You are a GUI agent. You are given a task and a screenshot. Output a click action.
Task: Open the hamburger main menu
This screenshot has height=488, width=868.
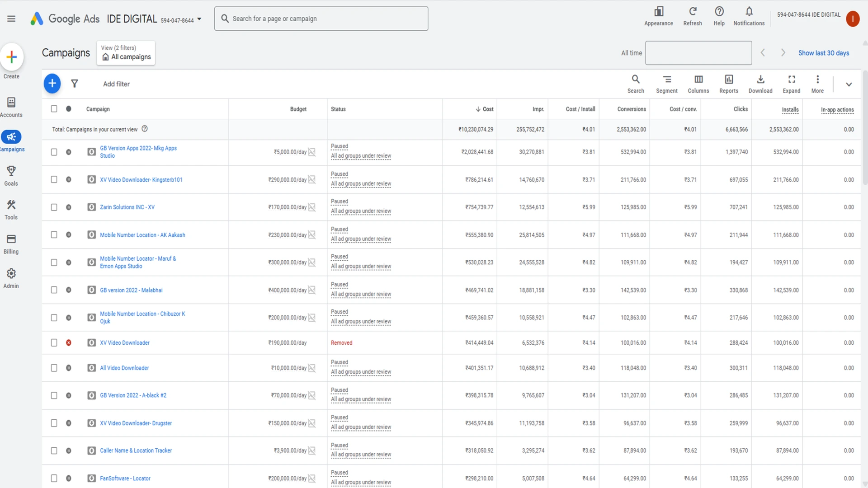11,19
